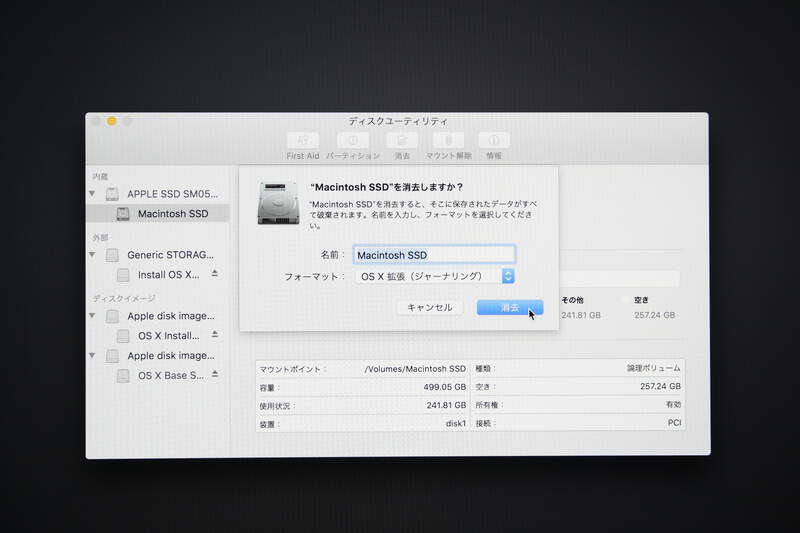Click the 消去 (Erase) toolbar icon

pos(401,141)
